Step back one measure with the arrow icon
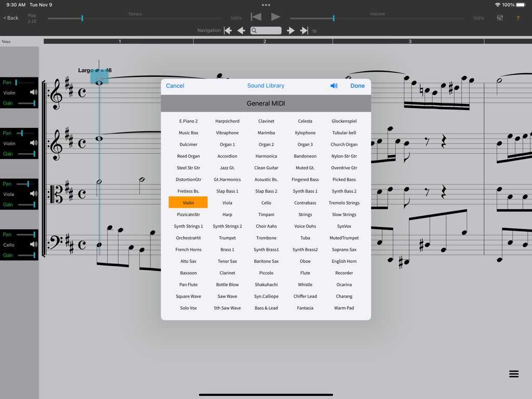Image resolution: width=532 pixels, height=399 pixels. coord(241,30)
